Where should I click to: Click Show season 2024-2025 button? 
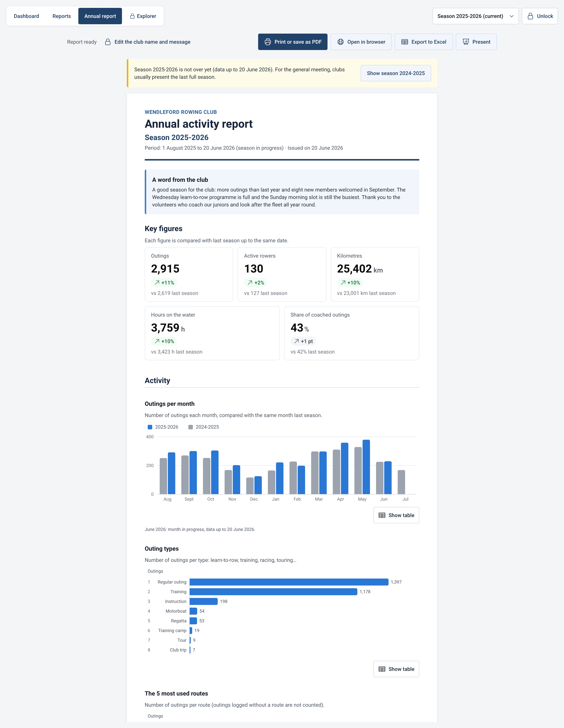point(396,73)
